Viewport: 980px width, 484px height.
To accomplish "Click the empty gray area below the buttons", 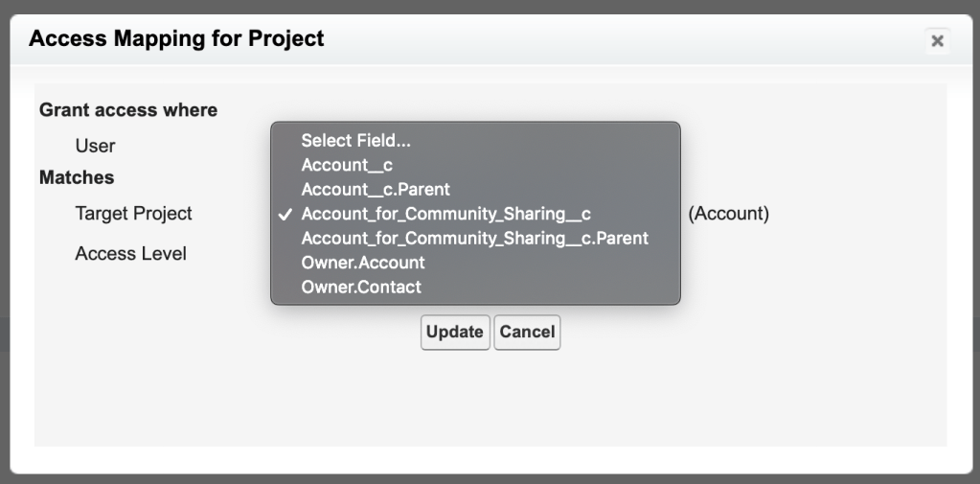I will 490,403.
